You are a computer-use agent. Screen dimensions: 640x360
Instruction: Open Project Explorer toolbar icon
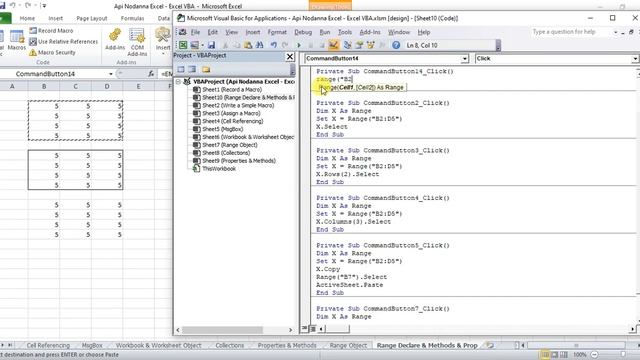pos(348,45)
